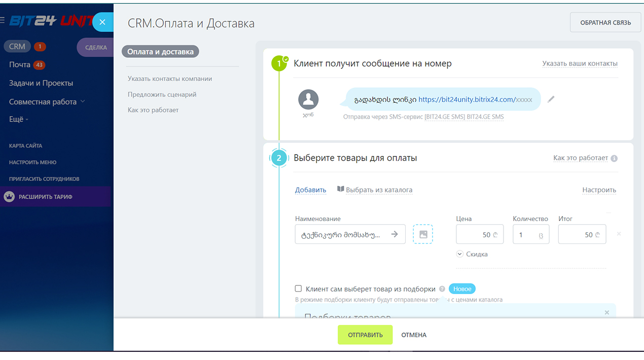
Task: Click the Добавить link
Action: click(x=311, y=190)
